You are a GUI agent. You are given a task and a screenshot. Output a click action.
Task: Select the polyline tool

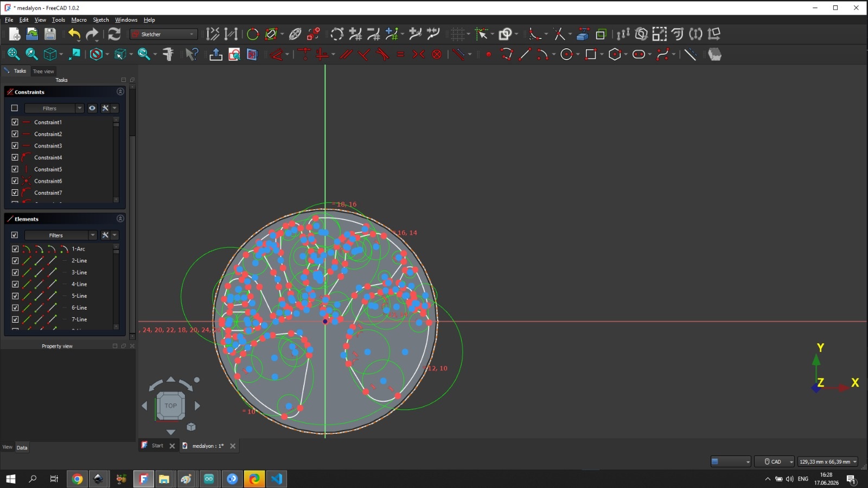tap(507, 54)
